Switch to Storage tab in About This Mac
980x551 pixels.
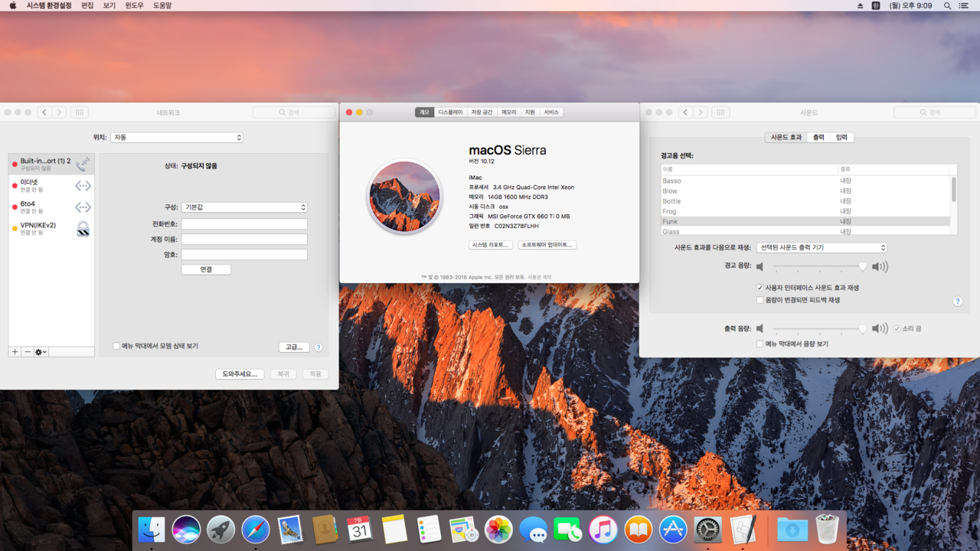pos(482,112)
